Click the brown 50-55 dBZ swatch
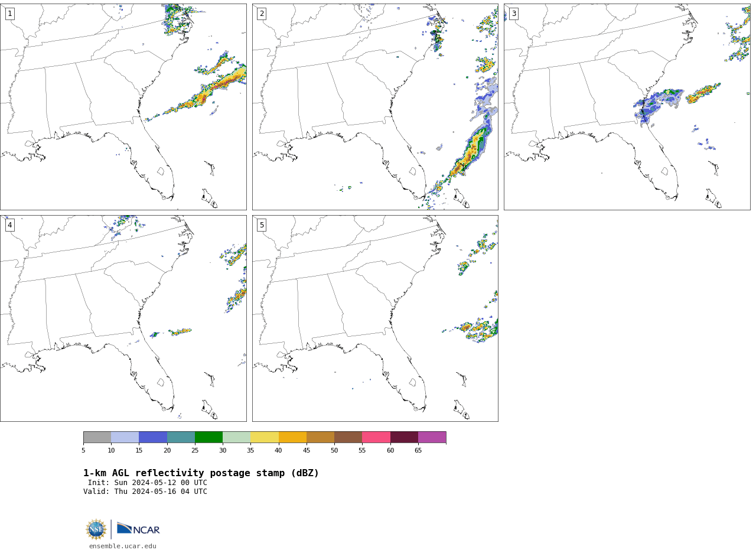The height and width of the screenshot is (553, 756). tap(348, 437)
